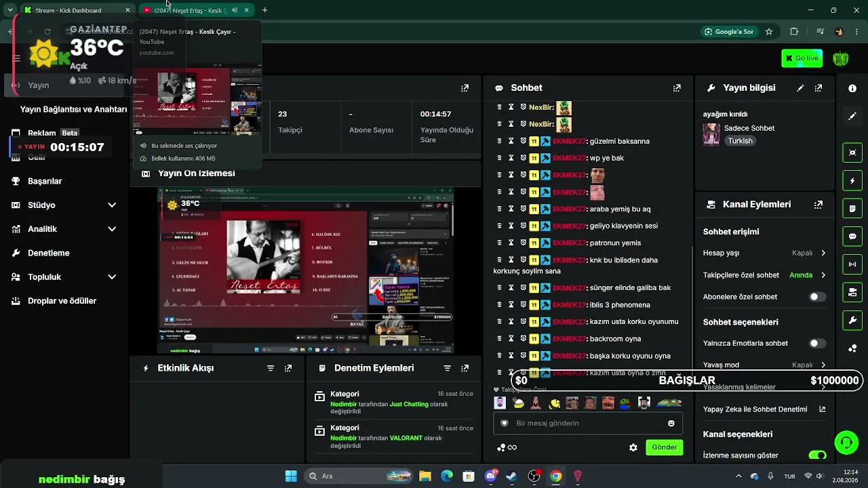Open the hamburger sidebar menu
The image size is (868, 488).
click(x=16, y=59)
